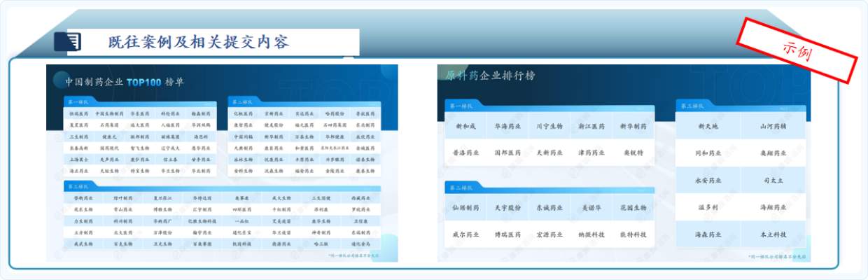Click the 华海药业 cell
The height and width of the screenshot is (280, 868).
coord(508,127)
